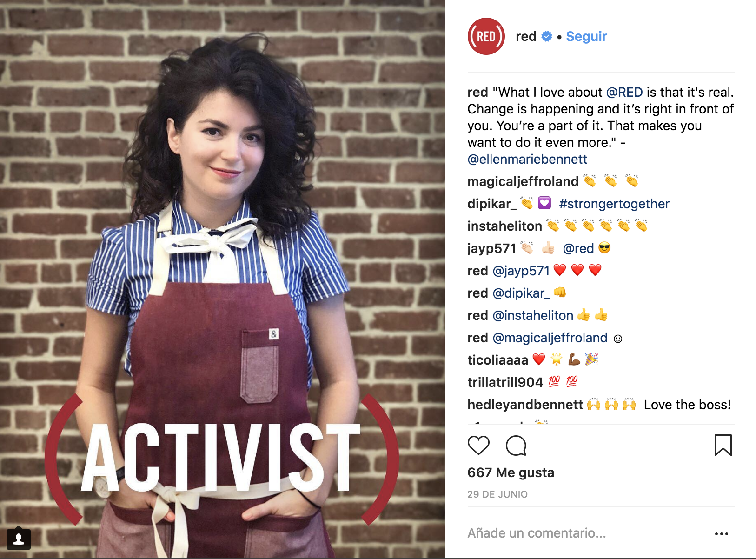Click the verified badge next to red

pyautogui.click(x=547, y=36)
